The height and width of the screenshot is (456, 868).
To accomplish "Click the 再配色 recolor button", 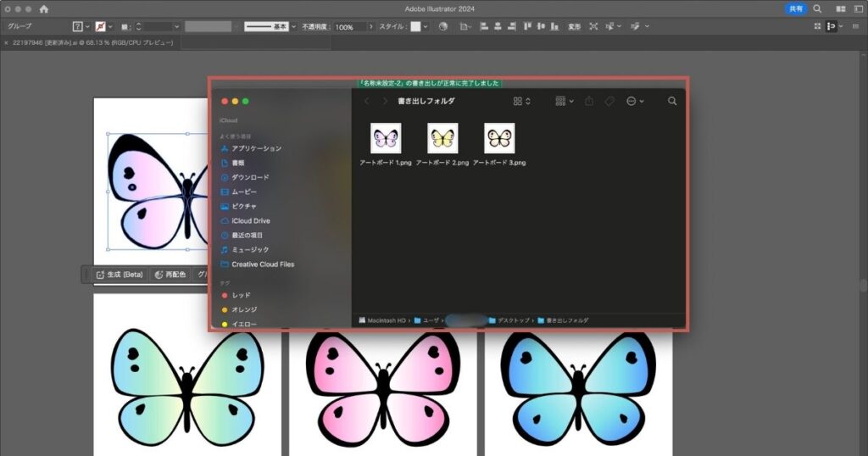I will (170, 275).
